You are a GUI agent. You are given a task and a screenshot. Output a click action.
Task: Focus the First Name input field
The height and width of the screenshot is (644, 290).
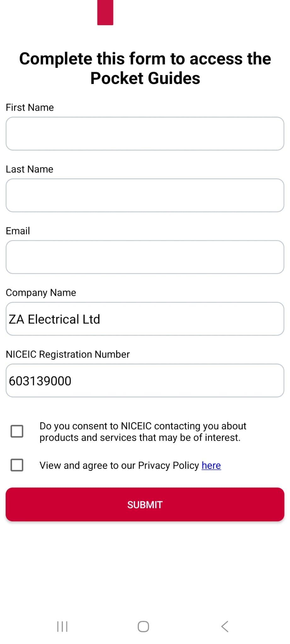pos(145,134)
